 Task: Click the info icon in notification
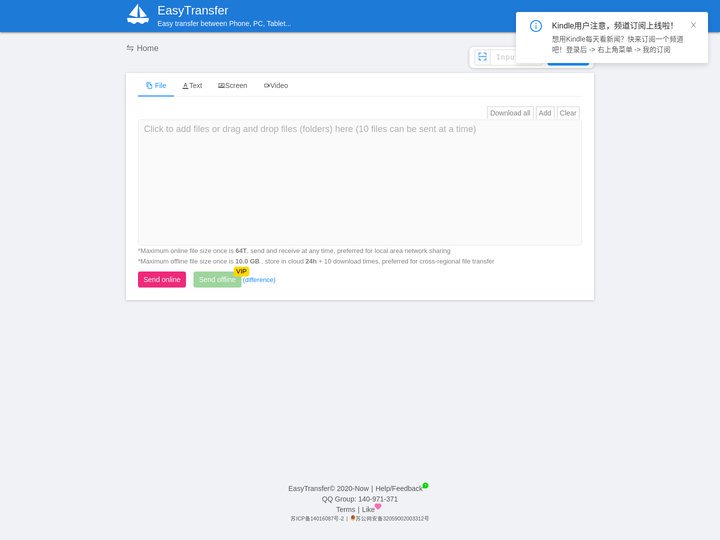pyautogui.click(x=535, y=26)
